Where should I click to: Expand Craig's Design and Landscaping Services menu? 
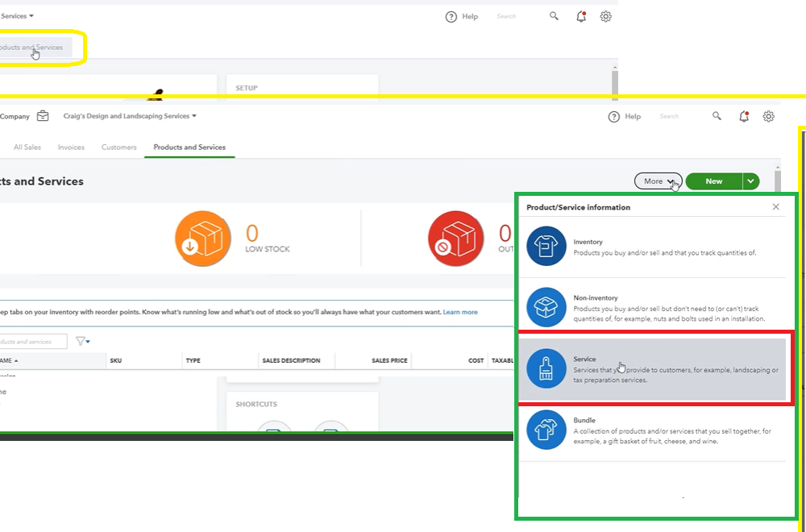tap(129, 116)
